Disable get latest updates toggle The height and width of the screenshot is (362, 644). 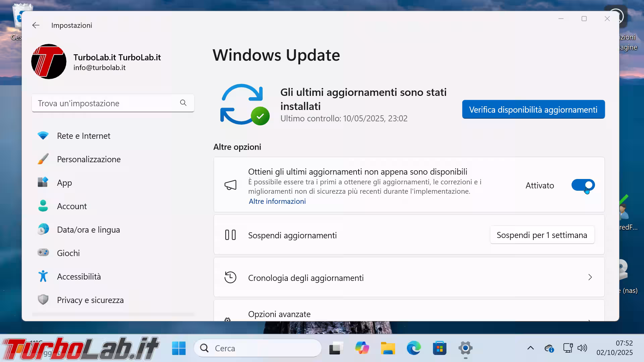click(583, 185)
